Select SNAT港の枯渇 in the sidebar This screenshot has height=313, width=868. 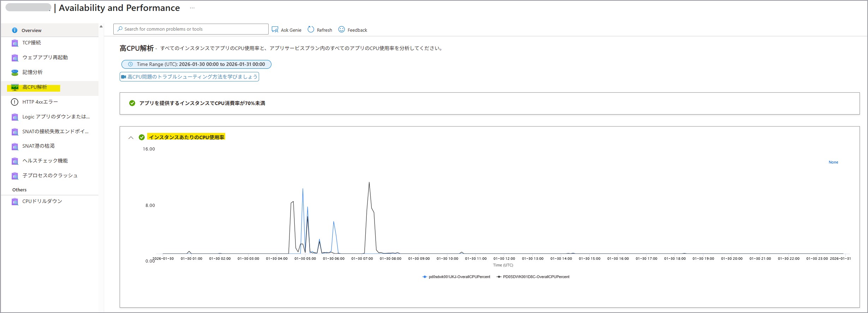pyautogui.click(x=38, y=146)
